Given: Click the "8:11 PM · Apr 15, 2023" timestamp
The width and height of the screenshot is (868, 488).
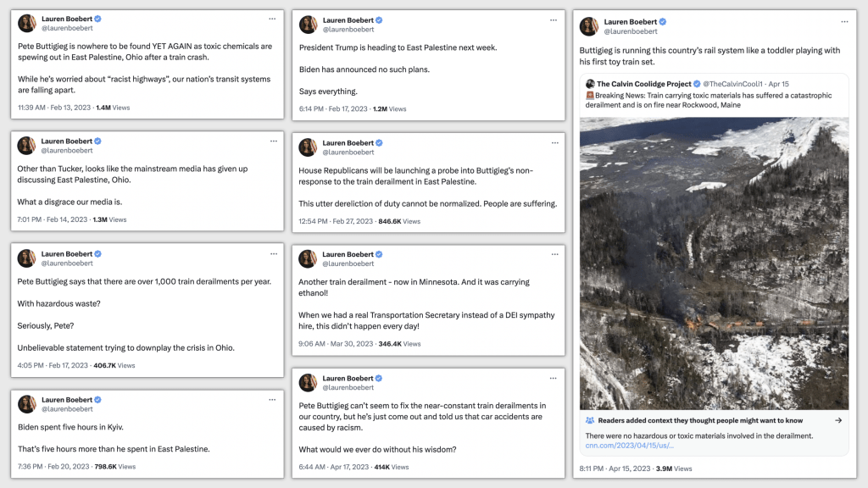Looking at the screenshot, I should tap(612, 469).
